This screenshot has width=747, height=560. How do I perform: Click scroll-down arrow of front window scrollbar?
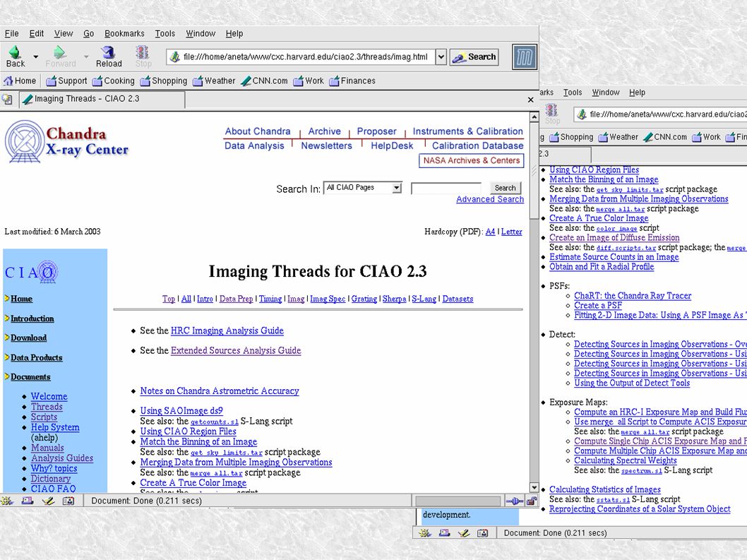[x=534, y=488]
